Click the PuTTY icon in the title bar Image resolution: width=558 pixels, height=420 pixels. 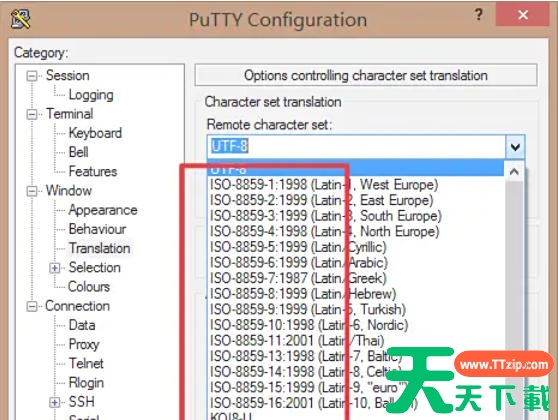coord(21,19)
